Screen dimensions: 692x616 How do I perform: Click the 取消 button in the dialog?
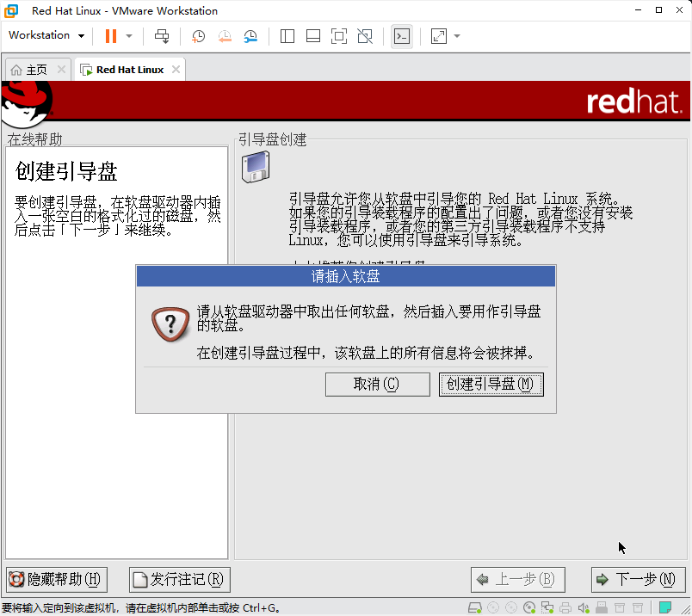[x=377, y=385]
